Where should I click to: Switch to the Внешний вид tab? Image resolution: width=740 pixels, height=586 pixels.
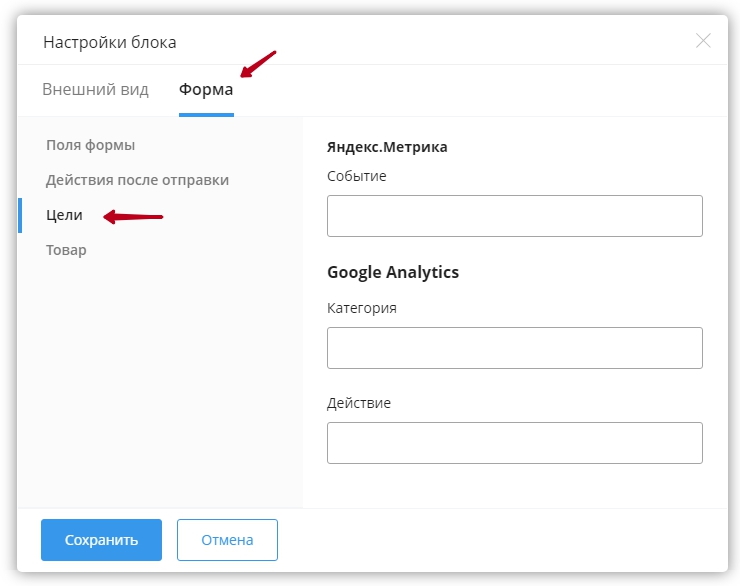pyautogui.click(x=95, y=90)
